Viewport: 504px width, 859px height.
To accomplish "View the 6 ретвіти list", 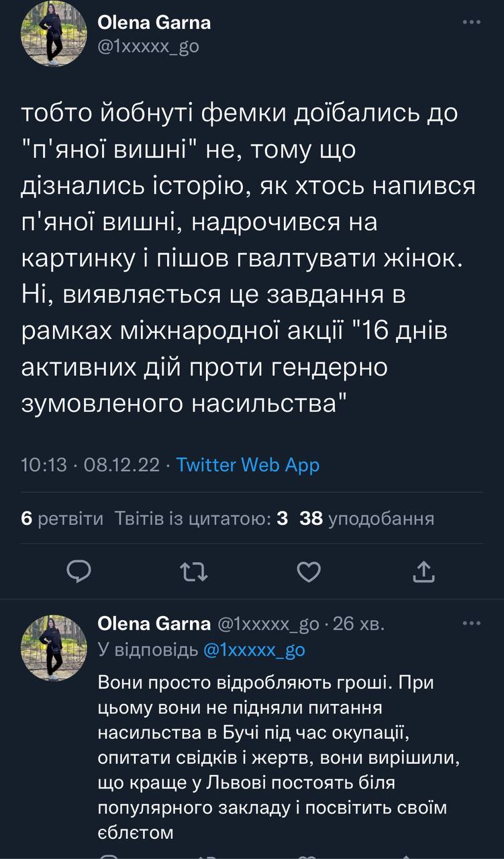I will click(62, 518).
